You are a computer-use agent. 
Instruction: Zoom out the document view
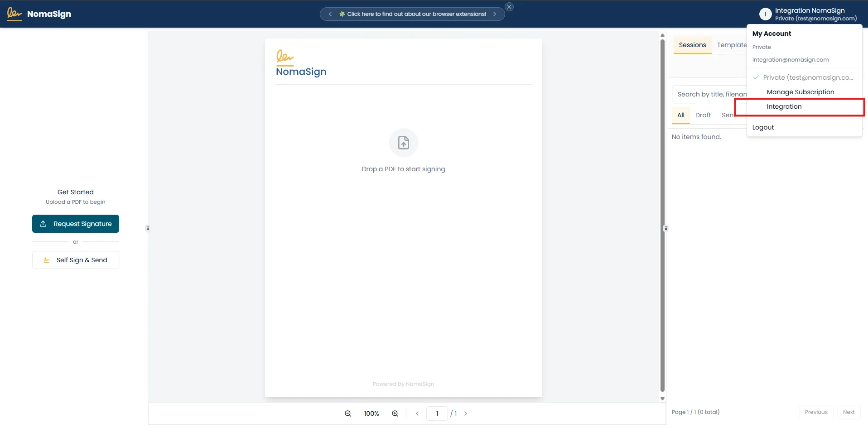point(348,414)
